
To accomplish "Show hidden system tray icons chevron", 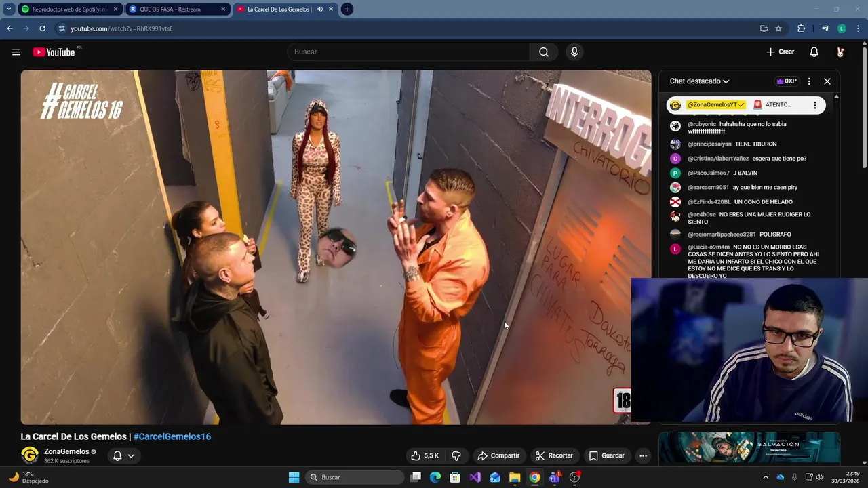I will pos(766,477).
